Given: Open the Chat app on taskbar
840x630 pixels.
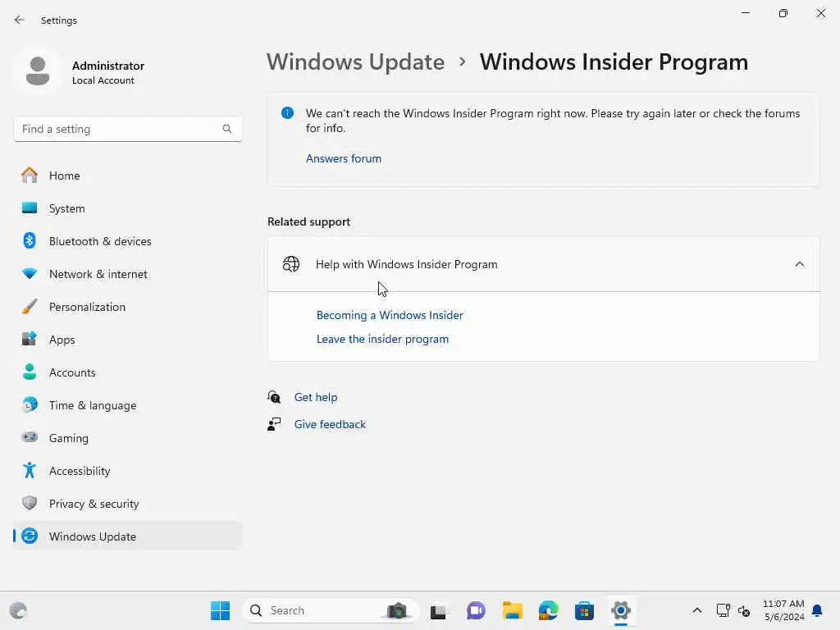Looking at the screenshot, I should click(x=476, y=610).
